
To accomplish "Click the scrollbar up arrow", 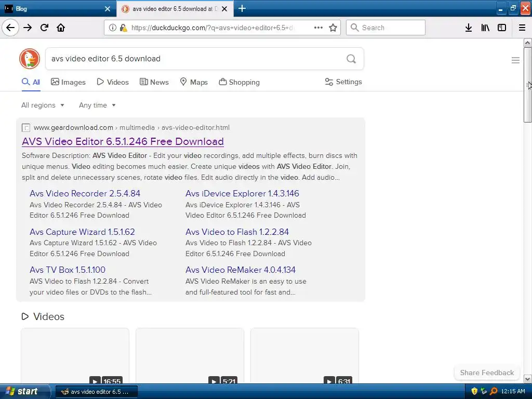I will (528, 43).
